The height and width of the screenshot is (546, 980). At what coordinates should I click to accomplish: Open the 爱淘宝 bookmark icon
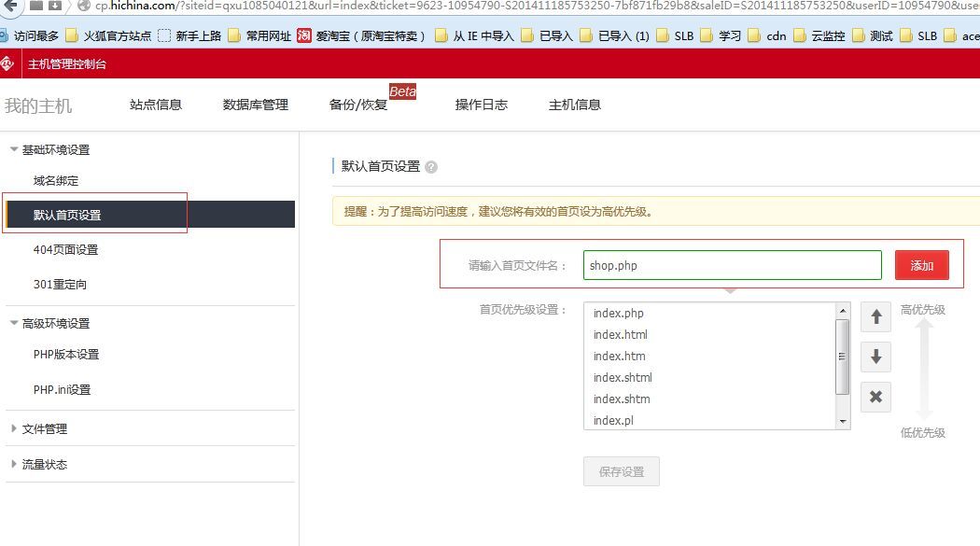(304, 36)
